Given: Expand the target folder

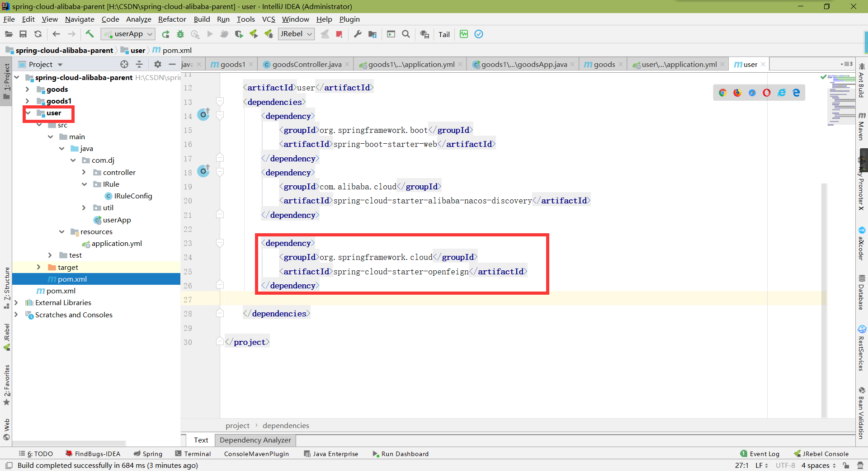Looking at the screenshot, I should coord(38,267).
